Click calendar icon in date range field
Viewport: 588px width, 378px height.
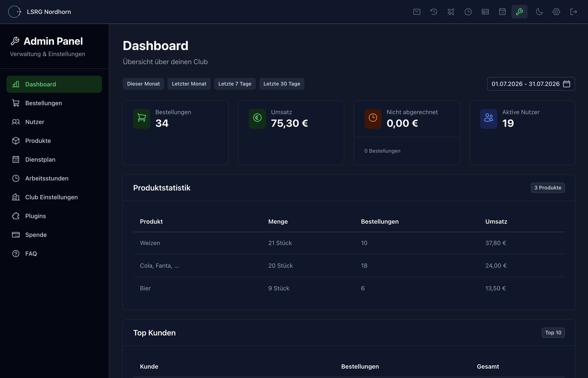click(567, 84)
